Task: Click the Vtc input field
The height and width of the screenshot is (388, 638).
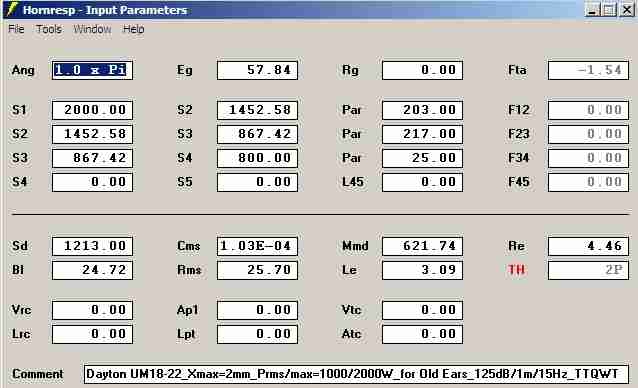Action: point(422,310)
